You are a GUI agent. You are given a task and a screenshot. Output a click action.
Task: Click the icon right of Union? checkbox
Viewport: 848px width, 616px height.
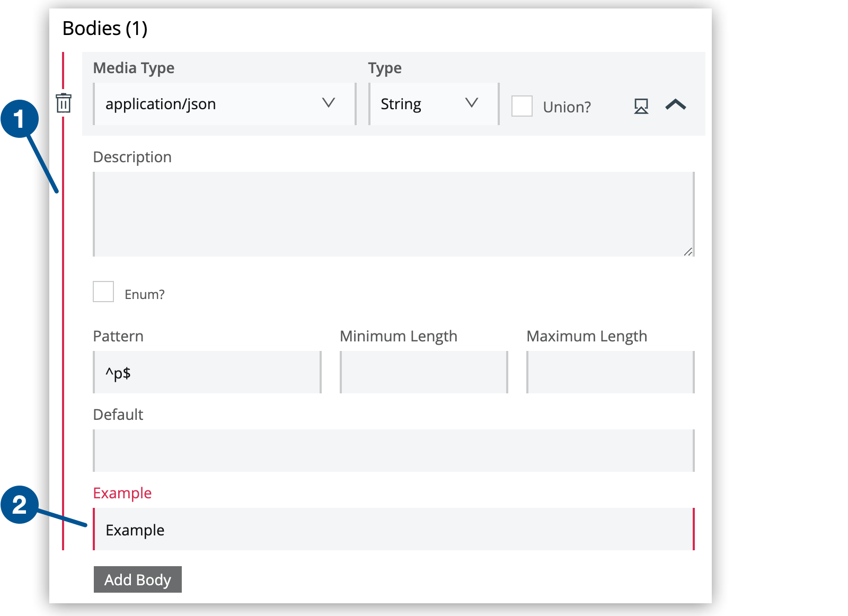point(641,106)
